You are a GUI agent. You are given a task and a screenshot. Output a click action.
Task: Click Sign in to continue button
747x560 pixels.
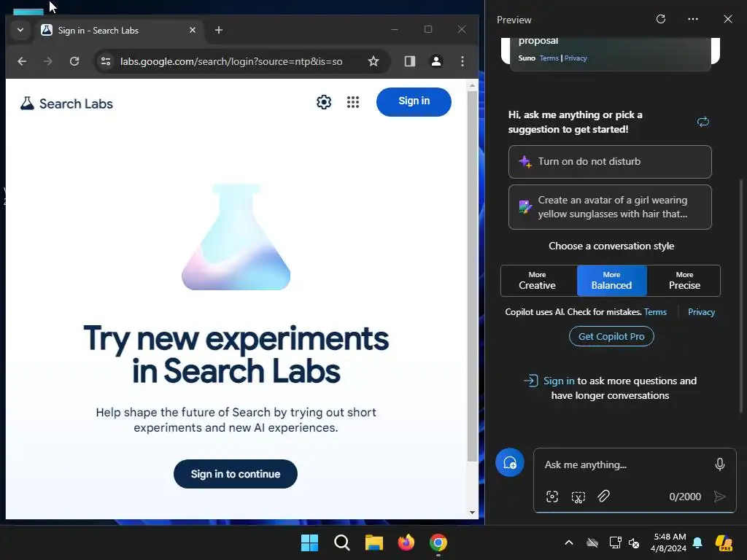tap(236, 474)
